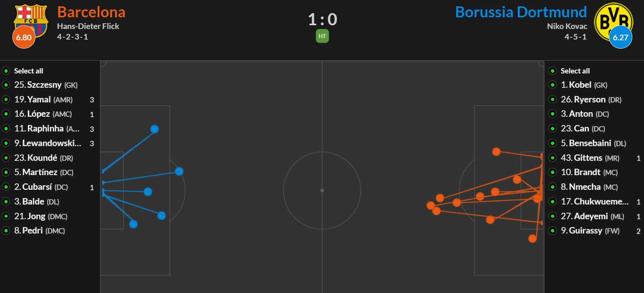The height and width of the screenshot is (293, 644).
Task: Select player 11. Raphinha in the list
Action: 47,129
